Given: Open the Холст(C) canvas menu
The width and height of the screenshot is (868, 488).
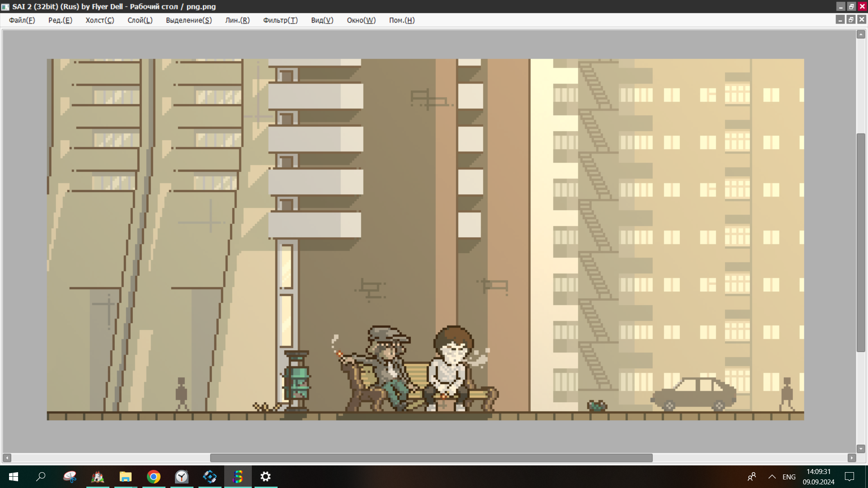Looking at the screenshot, I should click(x=99, y=20).
